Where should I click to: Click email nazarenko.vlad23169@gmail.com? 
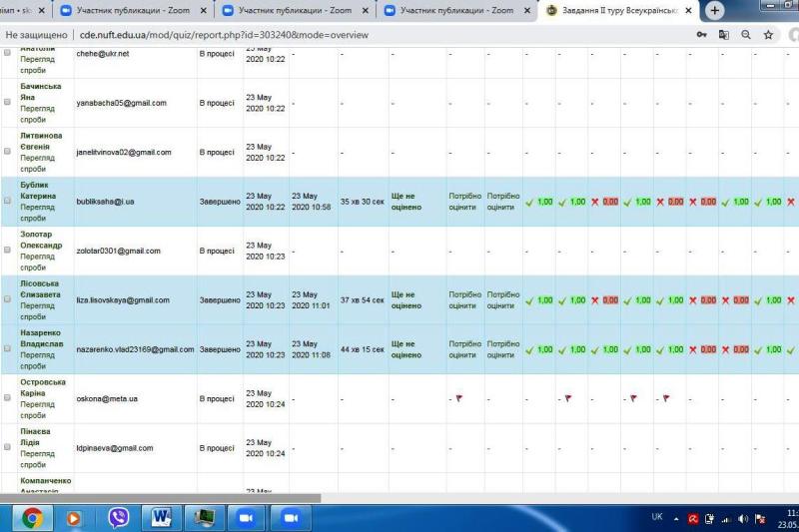[135, 349]
